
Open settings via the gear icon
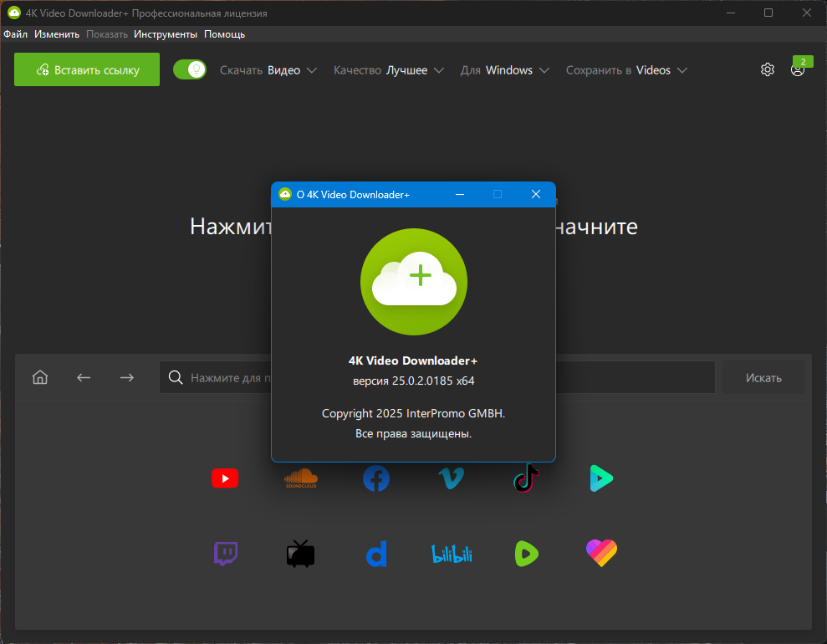[x=768, y=69]
